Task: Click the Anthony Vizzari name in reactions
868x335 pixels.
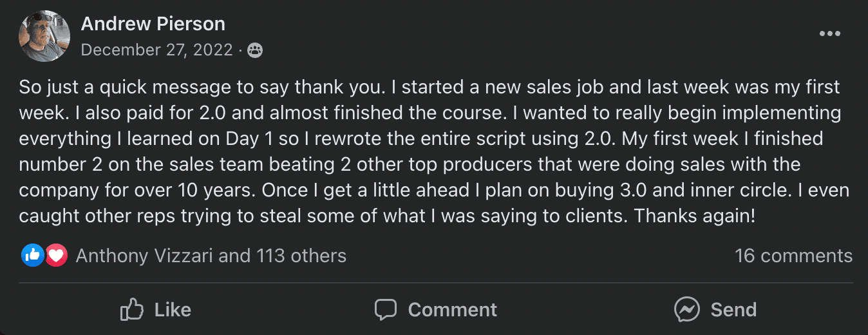Action: click(x=144, y=256)
